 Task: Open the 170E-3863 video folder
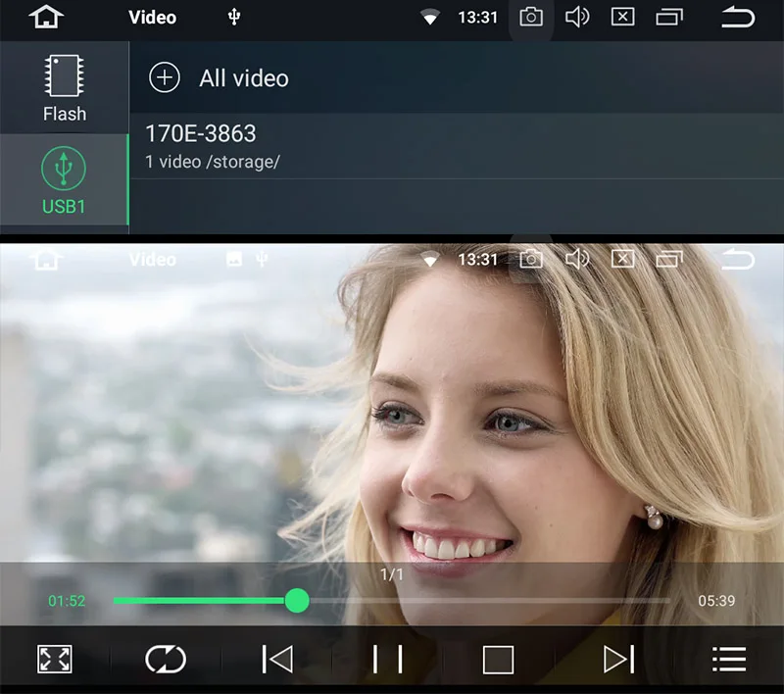point(457,146)
